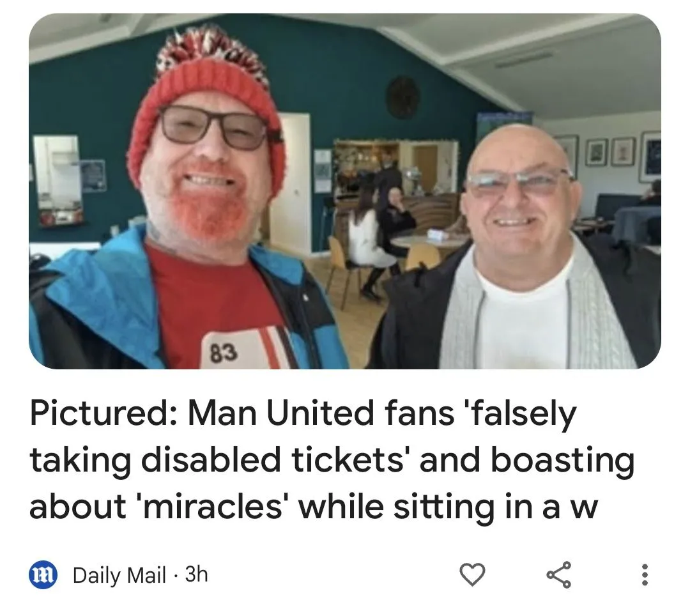
Task: Click the Daily Mail round logo icon
Action: pyautogui.click(x=43, y=574)
